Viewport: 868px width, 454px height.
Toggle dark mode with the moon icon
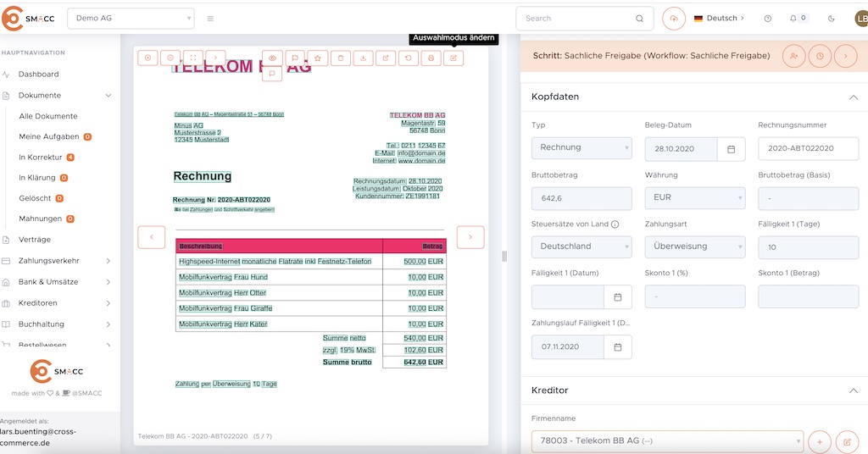tap(832, 18)
